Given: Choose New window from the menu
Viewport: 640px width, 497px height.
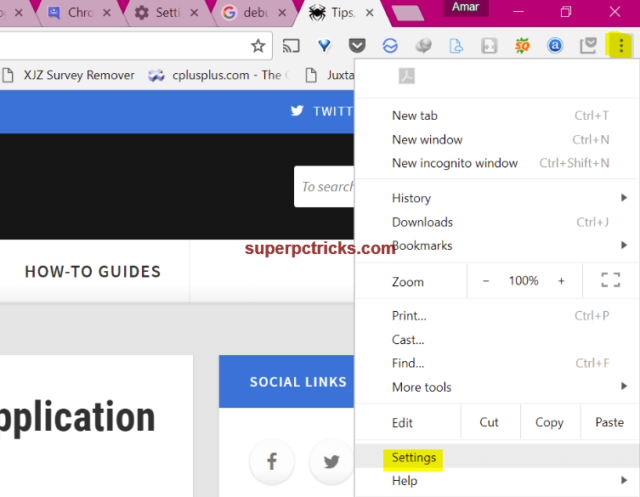Looking at the screenshot, I should (497, 140).
